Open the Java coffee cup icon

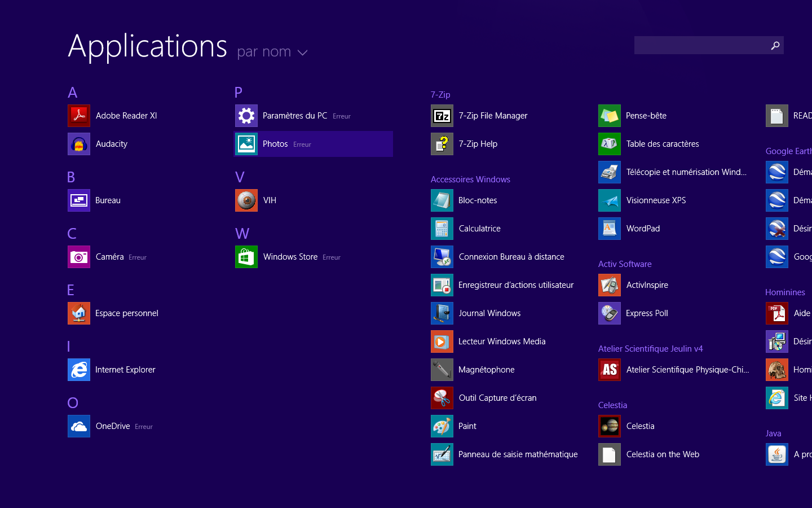(777, 454)
